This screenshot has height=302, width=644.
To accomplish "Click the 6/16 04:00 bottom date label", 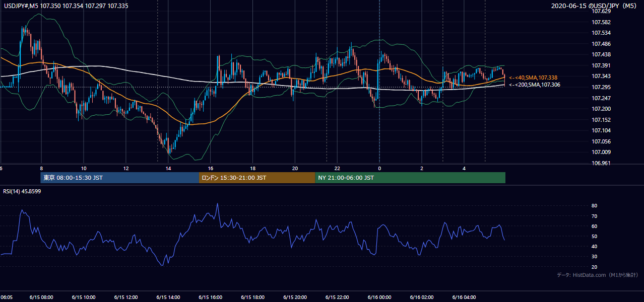I will click(x=464, y=297).
